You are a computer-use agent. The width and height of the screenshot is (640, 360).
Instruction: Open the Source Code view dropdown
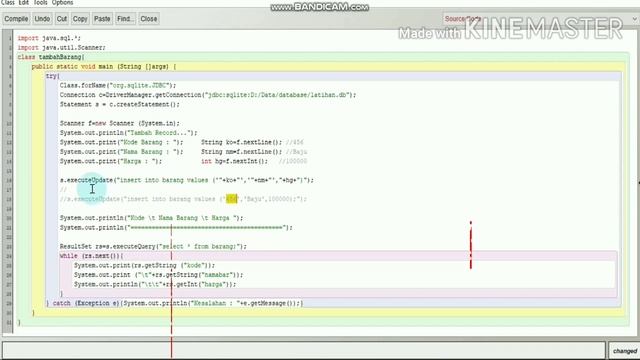541,19
